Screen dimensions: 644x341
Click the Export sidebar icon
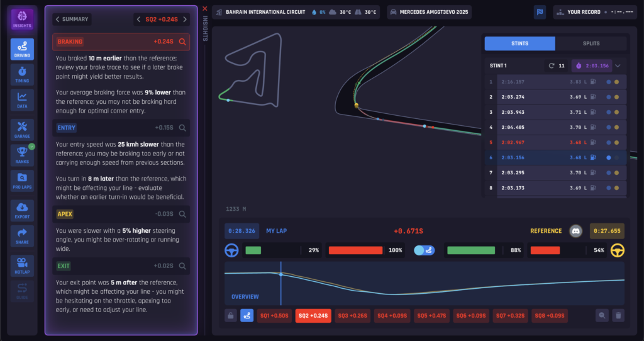point(22,211)
